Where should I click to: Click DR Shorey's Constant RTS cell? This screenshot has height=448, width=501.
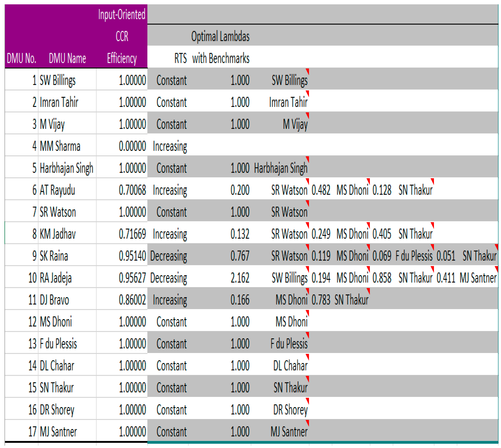click(x=171, y=410)
